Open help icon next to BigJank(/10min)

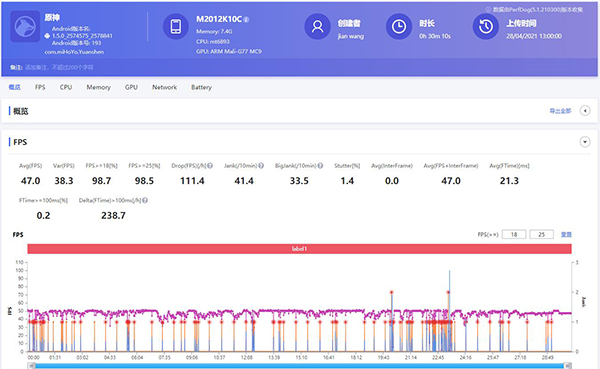pos(320,166)
